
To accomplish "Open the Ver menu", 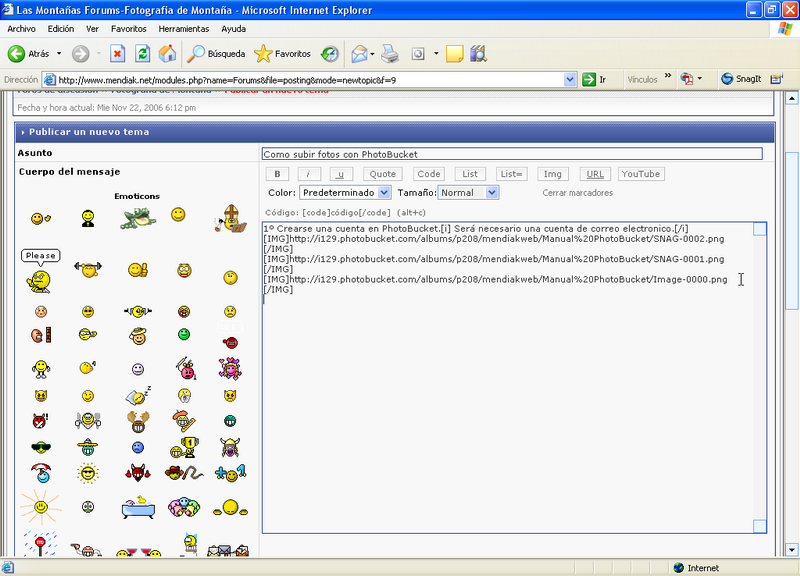I will click(x=92, y=29).
